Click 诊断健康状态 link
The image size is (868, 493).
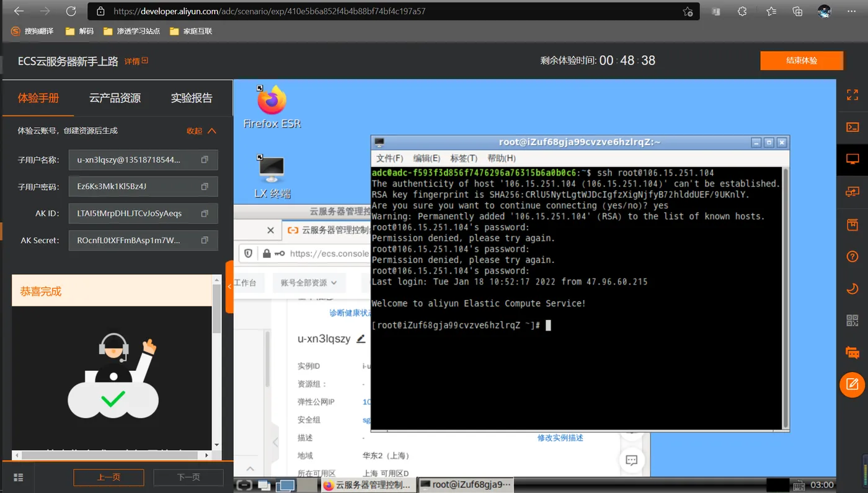[x=350, y=313]
